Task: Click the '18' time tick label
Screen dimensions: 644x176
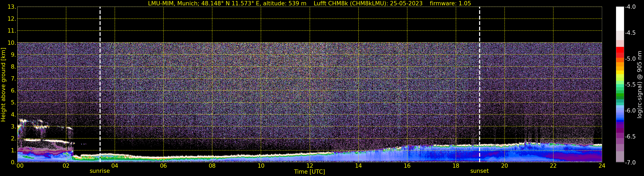Action: pyautogui.click(x=456, y=166)
